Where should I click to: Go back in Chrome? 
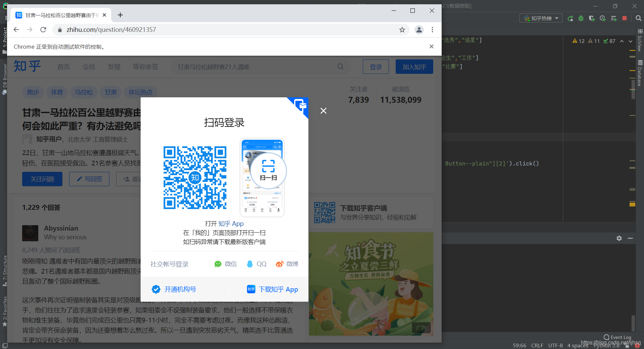point(16,30)
